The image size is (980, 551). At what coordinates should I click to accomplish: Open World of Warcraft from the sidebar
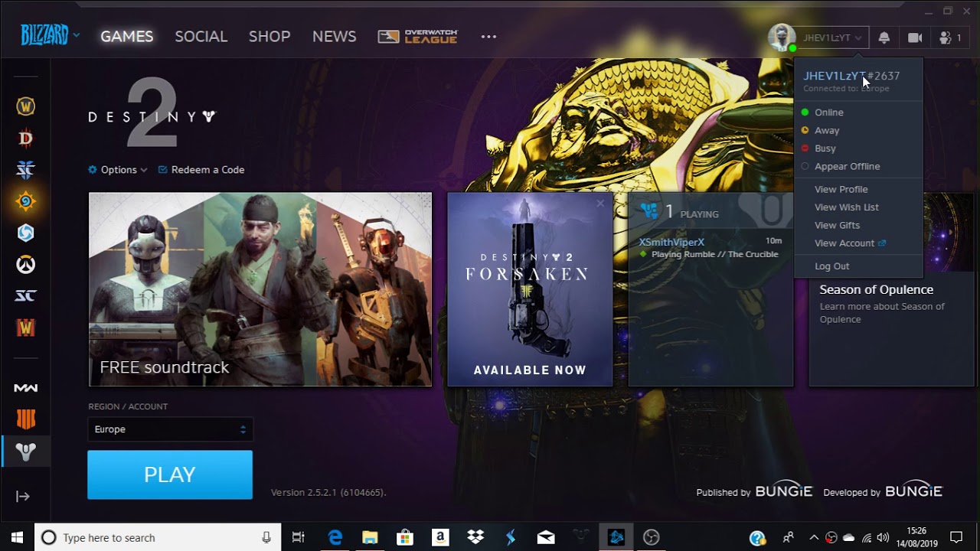25,106
